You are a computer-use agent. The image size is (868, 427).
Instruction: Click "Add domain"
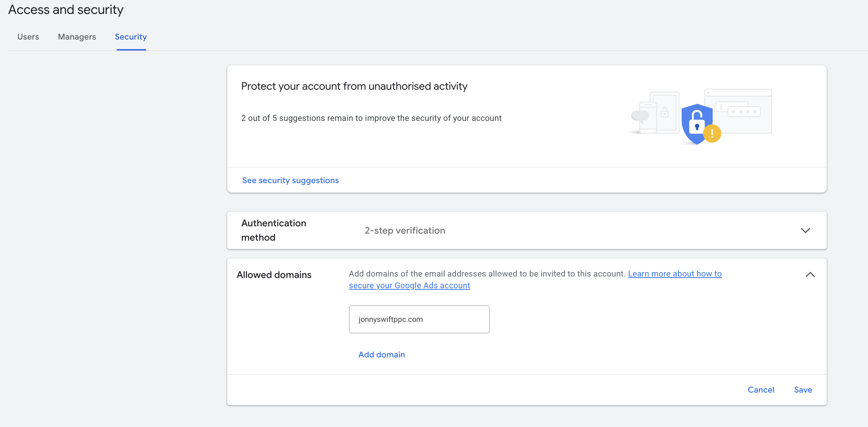[x=381, y=354]
